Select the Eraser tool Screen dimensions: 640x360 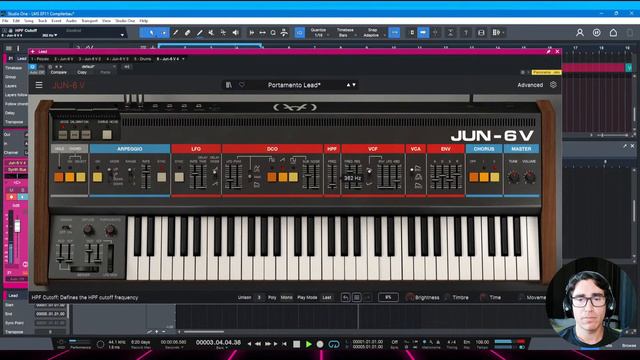point(187,33)
